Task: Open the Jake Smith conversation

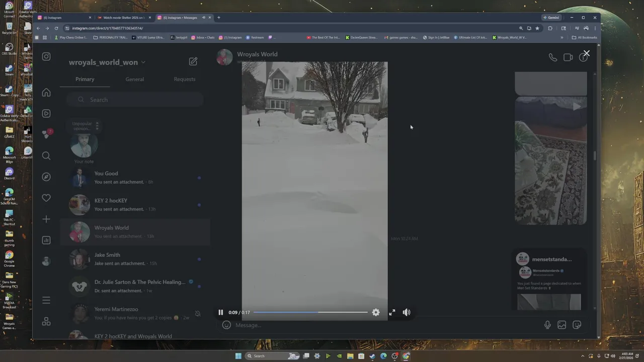Action: click(x=135, y=259)
